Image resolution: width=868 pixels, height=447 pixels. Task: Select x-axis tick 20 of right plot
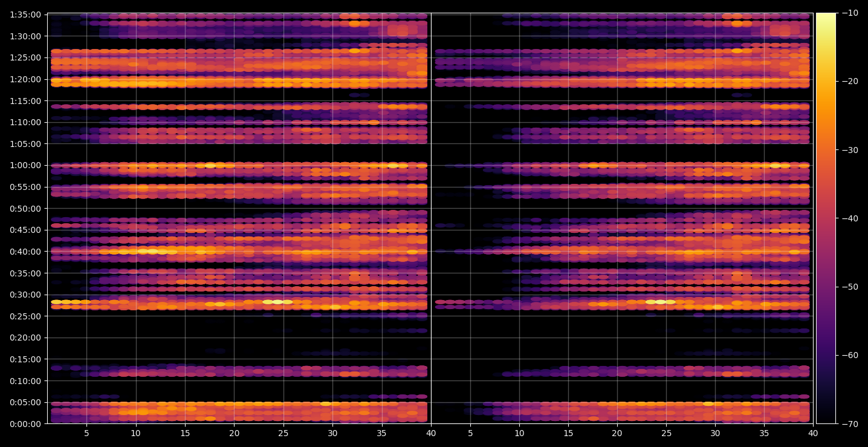point(617,434)
